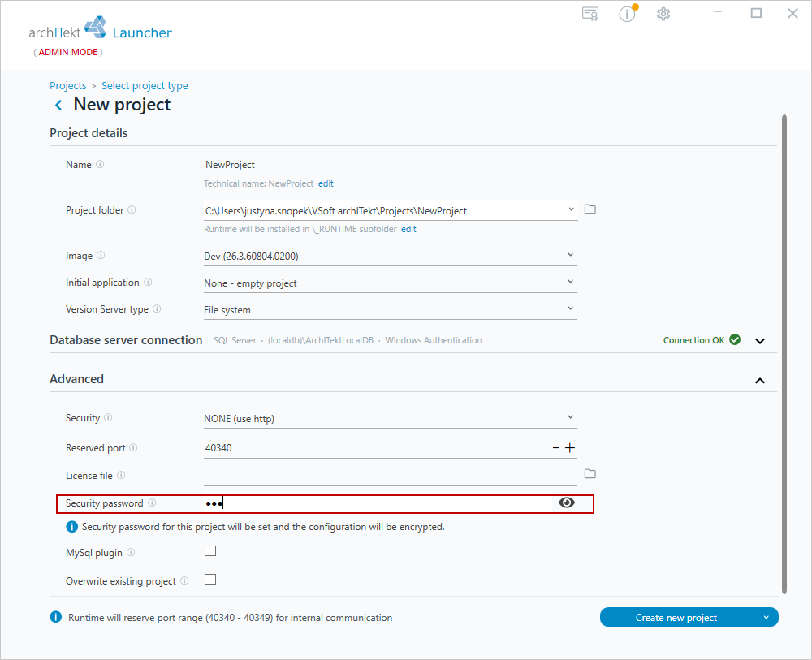The height and width of the screenshot is (660, 812).
Task: Edit the runtime subfolder
Action: [408, 229]
